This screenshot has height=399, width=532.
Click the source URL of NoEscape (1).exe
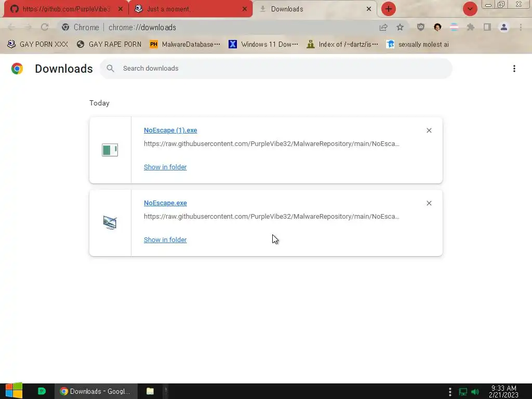[x=271, y=143]
